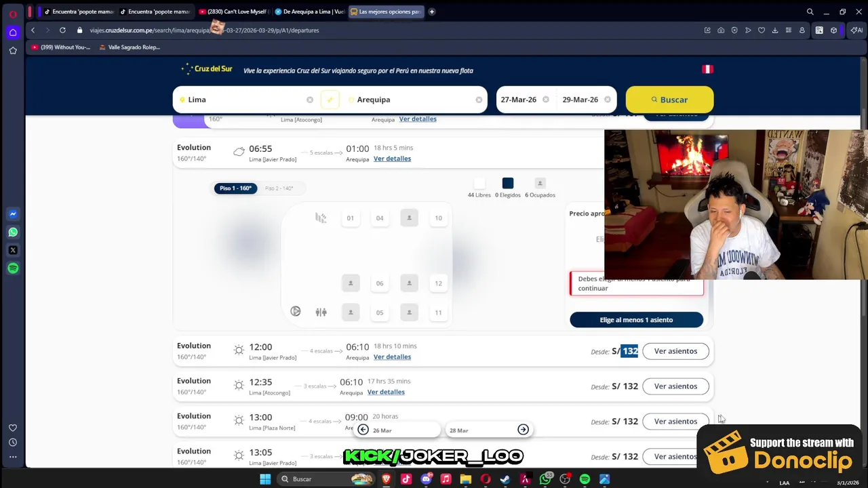Viewport: 868px width, 488px height.
Task: Select seat 10
Action: coord(438,218)
